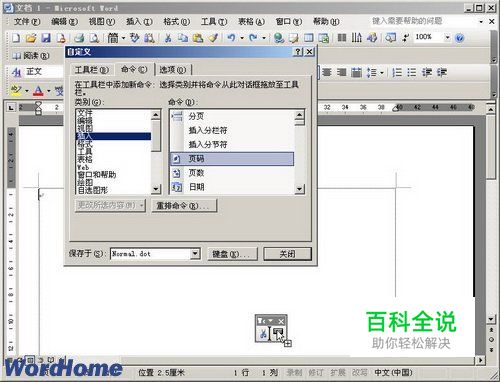Viewport: 500px width, 382px height.
Task: Click the Format Painter brush icon
Action: point(213,38)
